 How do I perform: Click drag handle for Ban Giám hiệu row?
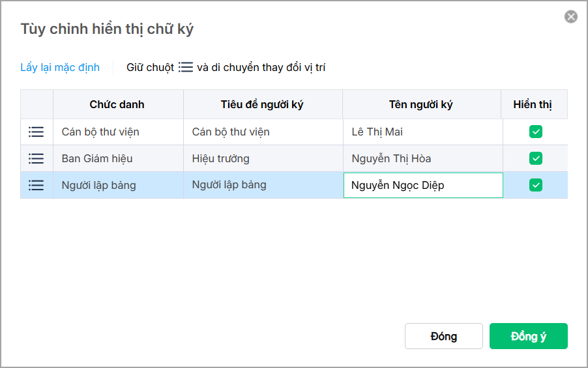pos(37,158)
